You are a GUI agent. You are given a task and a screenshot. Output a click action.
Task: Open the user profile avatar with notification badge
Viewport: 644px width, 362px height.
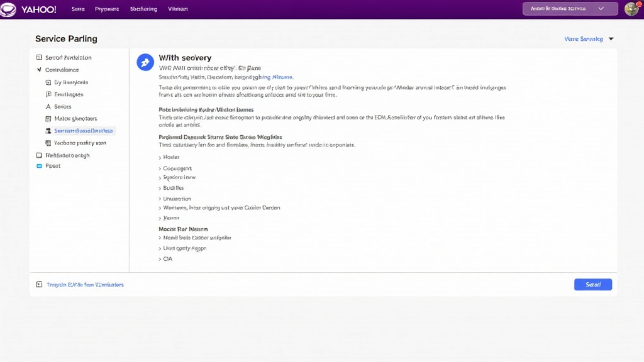click(631, 9)
